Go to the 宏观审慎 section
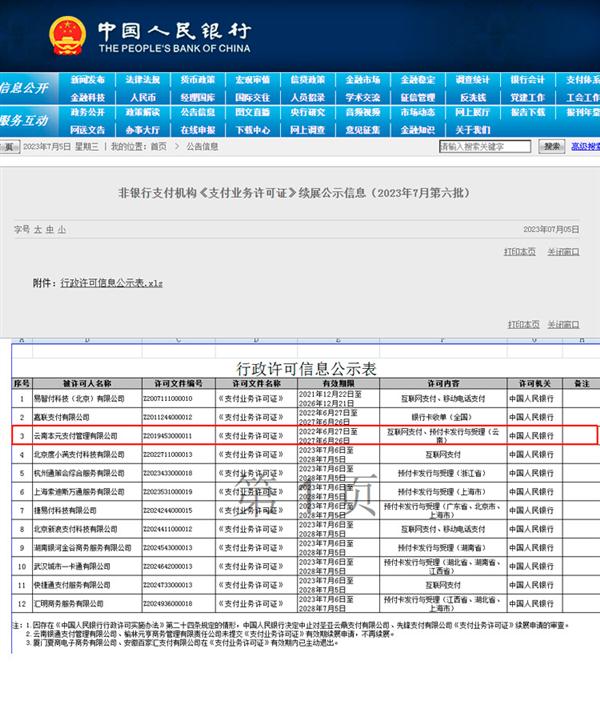The width and height of the screenshot is (600, 716). click(253, 79)
